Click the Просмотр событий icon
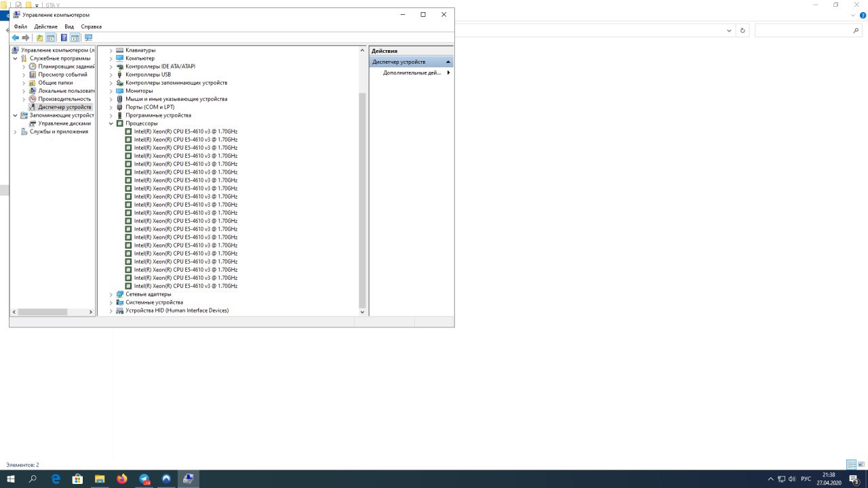This screenshot has height=488, width=868. click(33, 75)
